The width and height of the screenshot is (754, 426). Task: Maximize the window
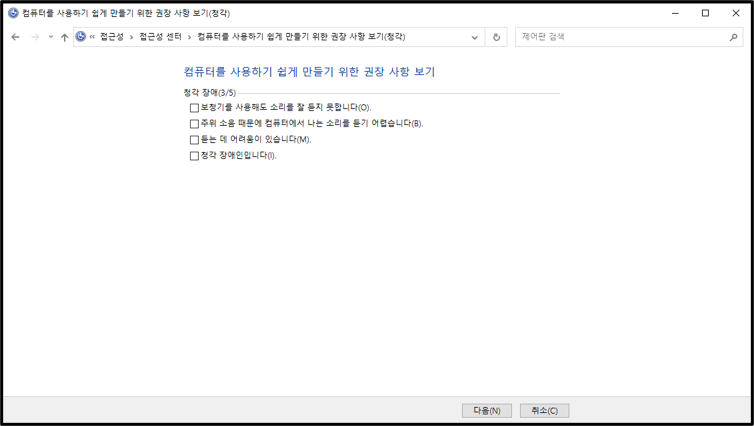705,13
